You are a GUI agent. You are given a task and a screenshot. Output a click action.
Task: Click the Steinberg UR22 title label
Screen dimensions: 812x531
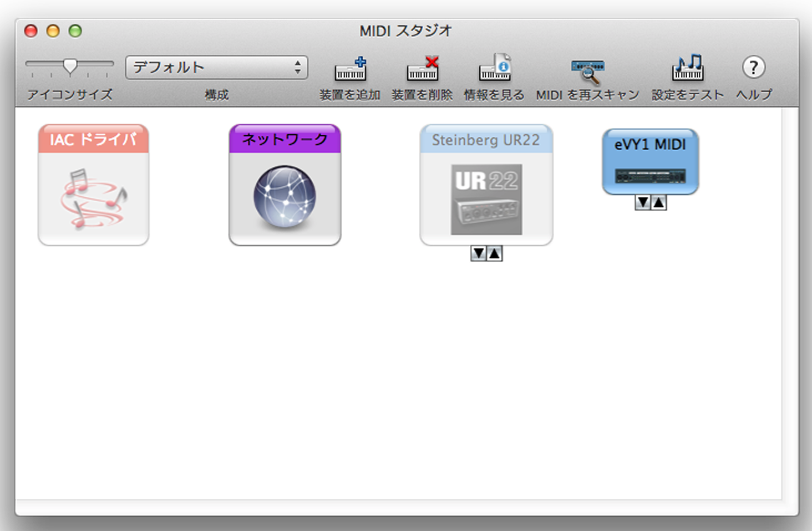coord(486,140)
